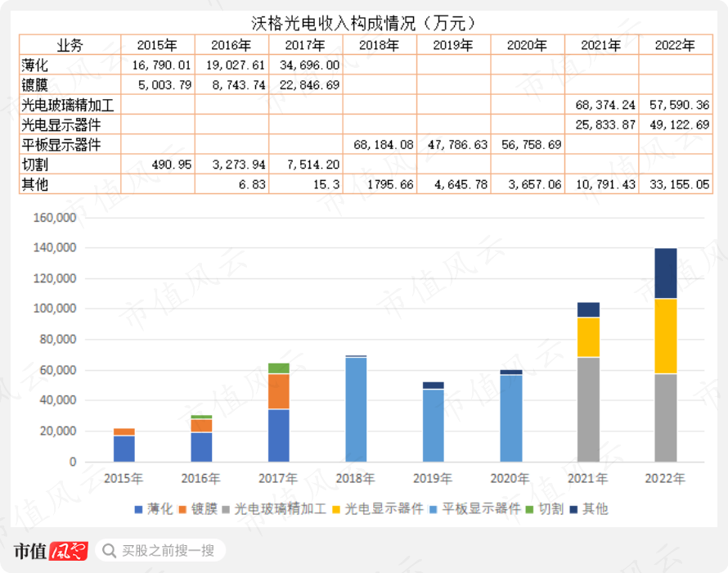Click the 2020年 bar in chart
Screen dimensions: 728x573
coord(511,416)
